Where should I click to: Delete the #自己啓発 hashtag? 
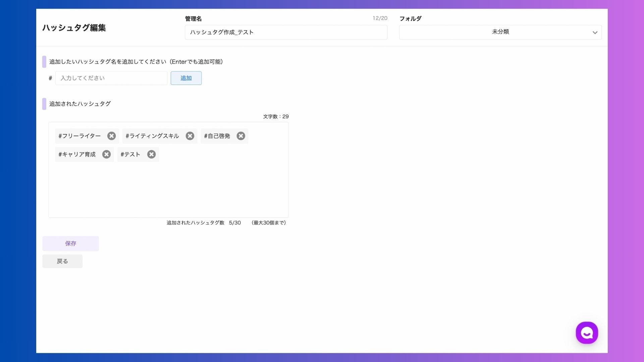tap(241, 136)
